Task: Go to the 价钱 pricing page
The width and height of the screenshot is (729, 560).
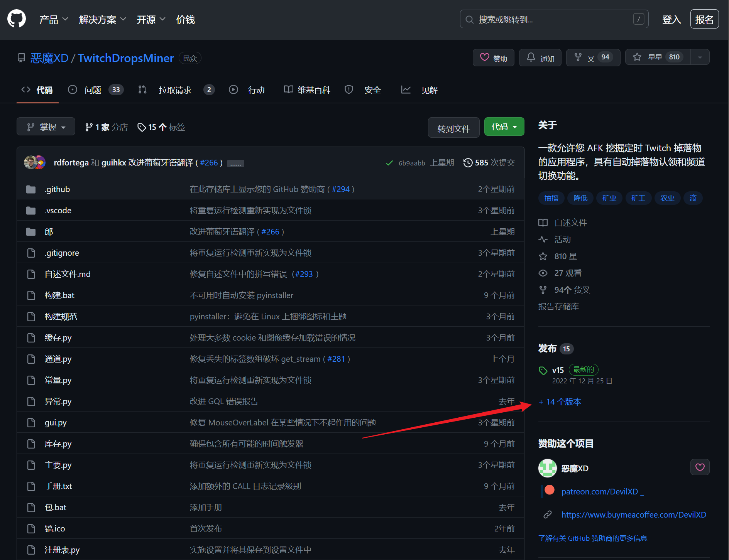Action: 185,19
